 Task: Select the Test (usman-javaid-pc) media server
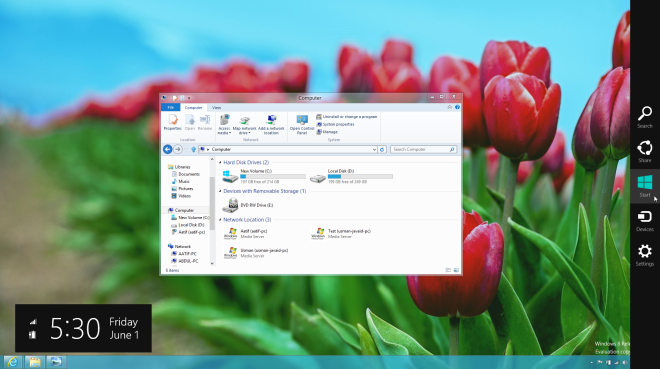pyautogui.click(x=341, y=234)
